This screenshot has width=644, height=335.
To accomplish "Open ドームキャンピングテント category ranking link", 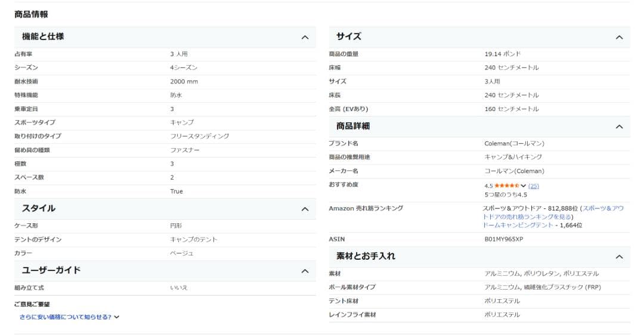I will point(517,225).
